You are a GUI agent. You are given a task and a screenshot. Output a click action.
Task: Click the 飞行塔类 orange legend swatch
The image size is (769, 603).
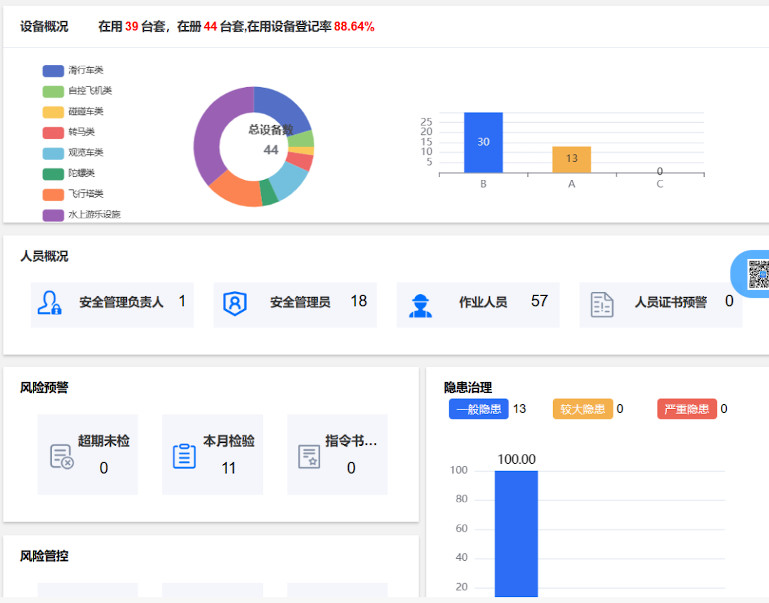pyautogui.click(x=53, y=195)
